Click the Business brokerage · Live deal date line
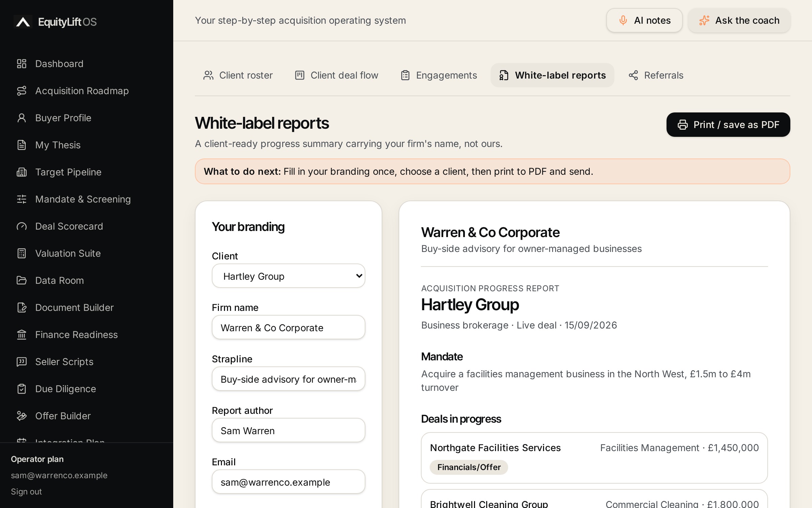 tap(519, 325)
